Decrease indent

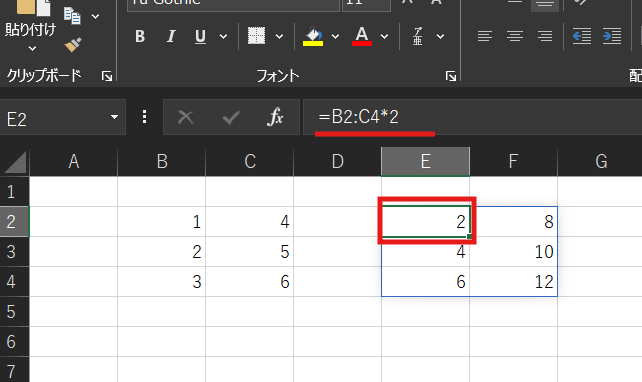582,36
